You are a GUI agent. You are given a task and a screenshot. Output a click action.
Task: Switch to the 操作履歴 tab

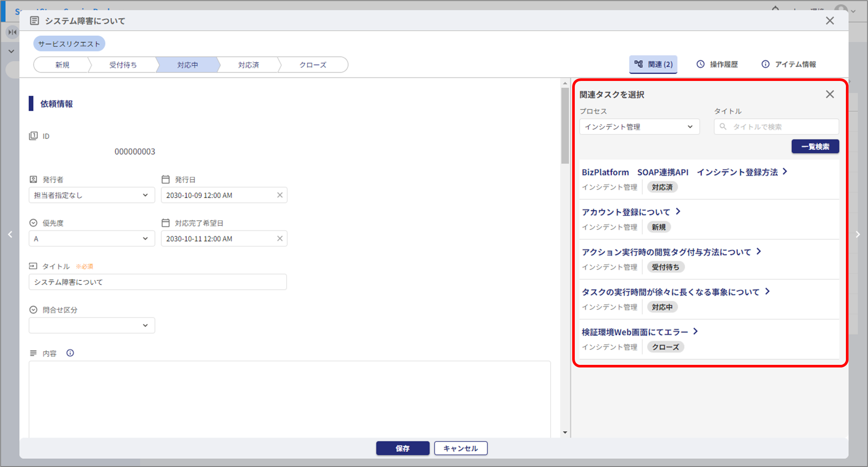tap(717, 64)
